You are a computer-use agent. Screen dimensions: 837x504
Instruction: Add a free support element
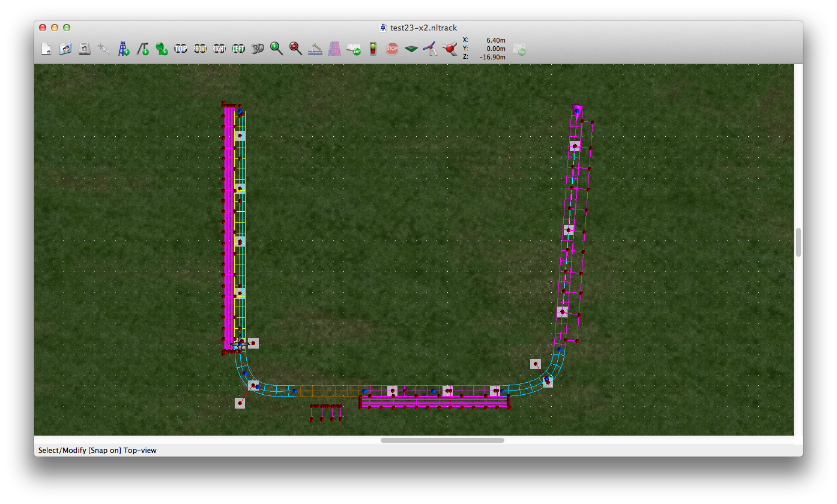(142, 49)
